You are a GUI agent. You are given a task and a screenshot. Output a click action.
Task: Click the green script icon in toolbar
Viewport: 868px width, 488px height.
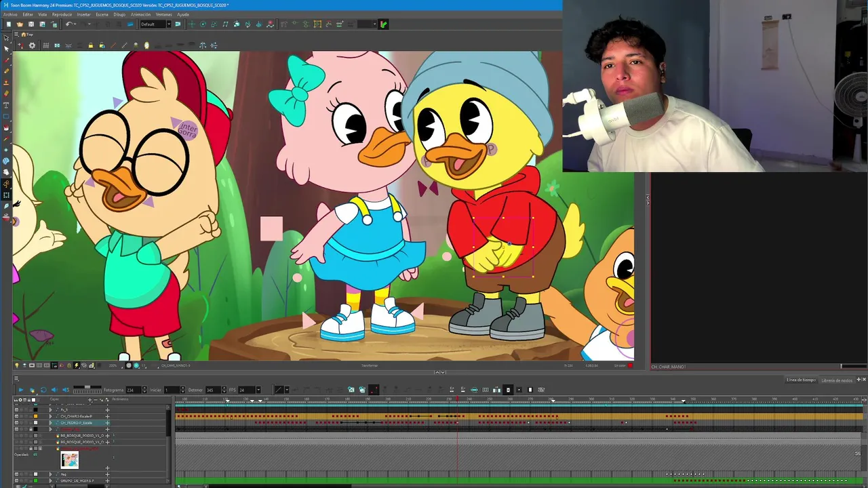coord(384,24)
